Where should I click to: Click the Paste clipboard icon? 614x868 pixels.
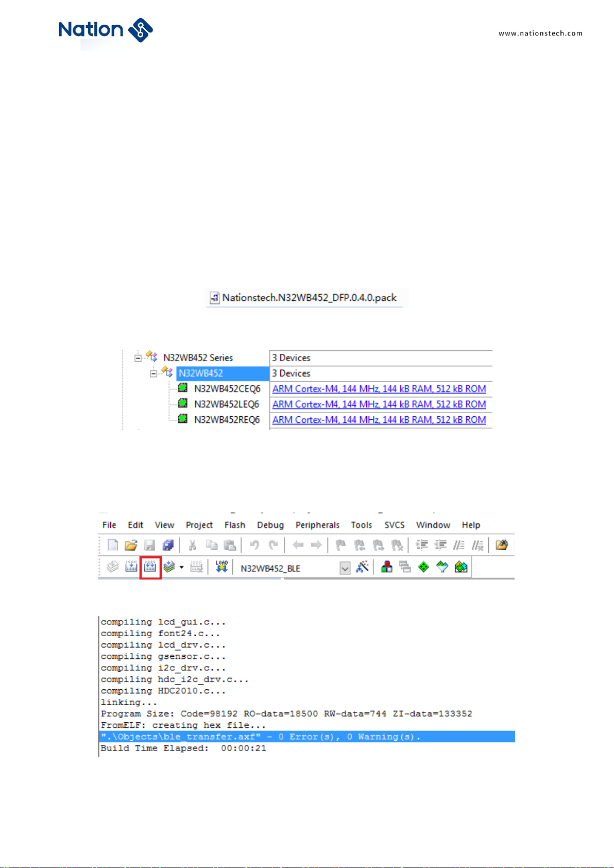pyautogui.click(x=230, y=545)
